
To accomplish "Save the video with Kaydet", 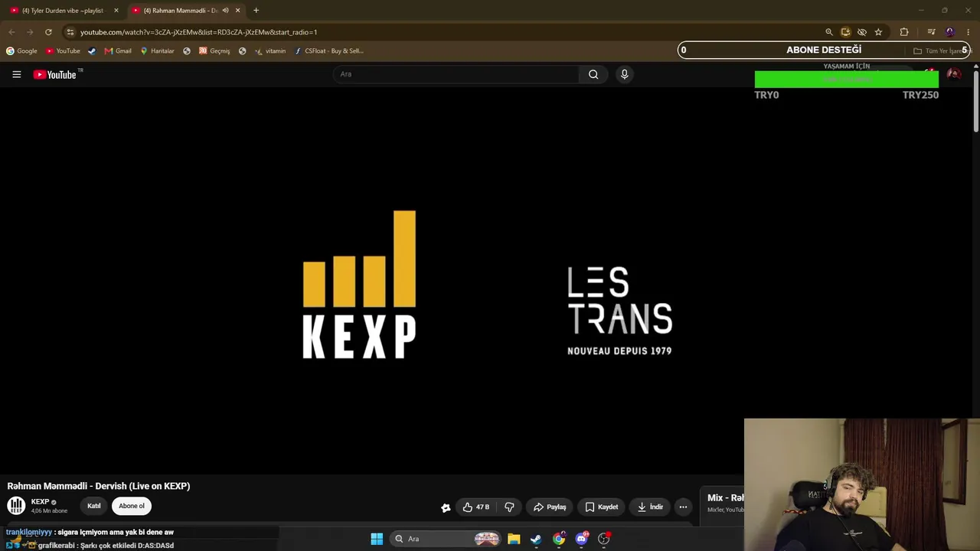I will point(602,507).
